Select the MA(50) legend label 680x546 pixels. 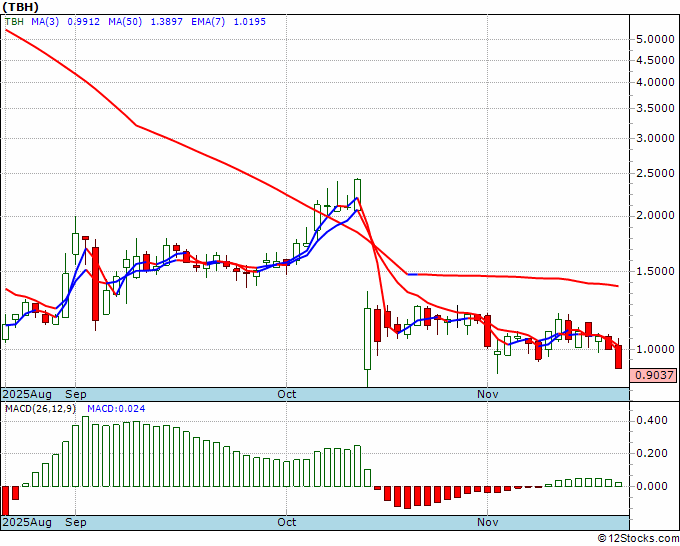pyautogui.click(x=125, y=22)
